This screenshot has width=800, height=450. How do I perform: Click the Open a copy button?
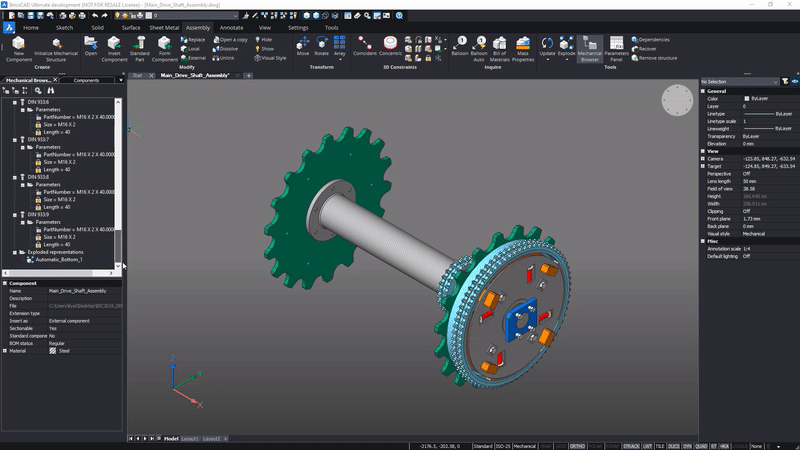[230, 39]
